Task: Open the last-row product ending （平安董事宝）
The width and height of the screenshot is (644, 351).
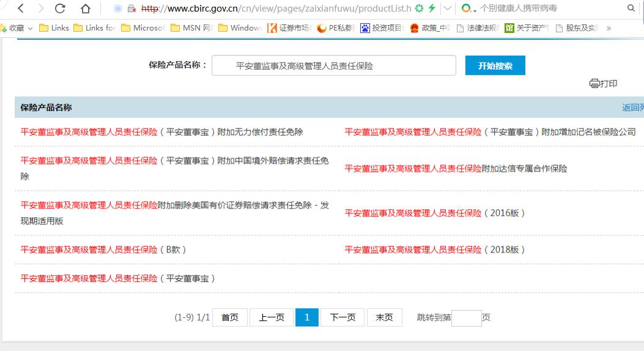Action: point(118,278)
